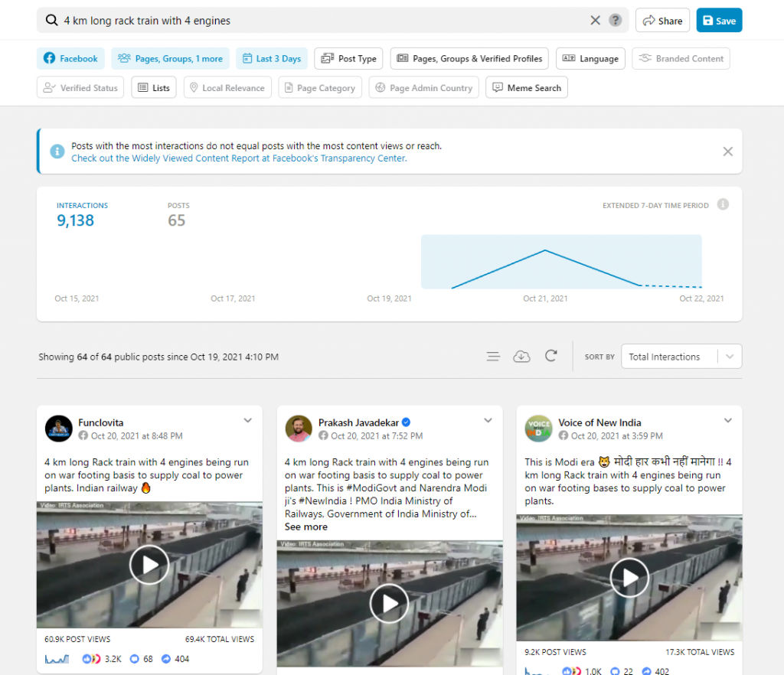Expand options chevron on Funclovita post

point(248,421)
